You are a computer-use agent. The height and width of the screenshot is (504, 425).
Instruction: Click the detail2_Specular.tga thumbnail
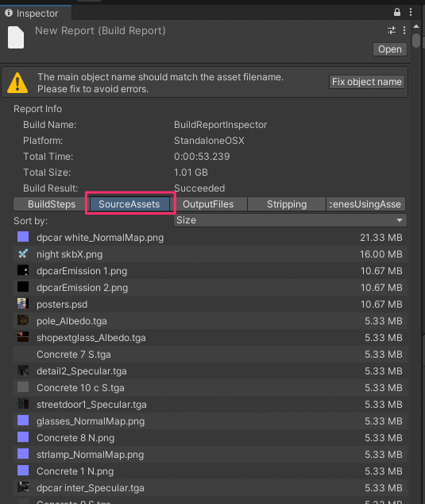click(23, 370)
